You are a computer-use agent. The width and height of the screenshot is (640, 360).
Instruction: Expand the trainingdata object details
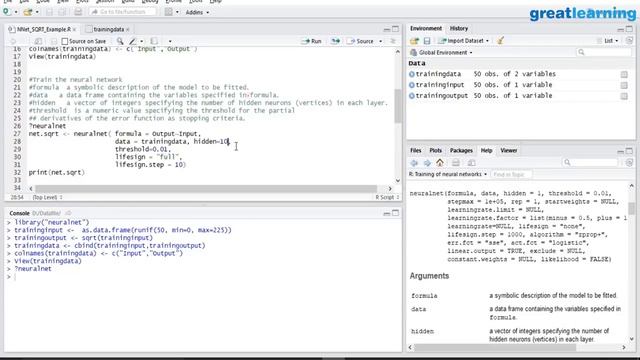coord(411,74)
